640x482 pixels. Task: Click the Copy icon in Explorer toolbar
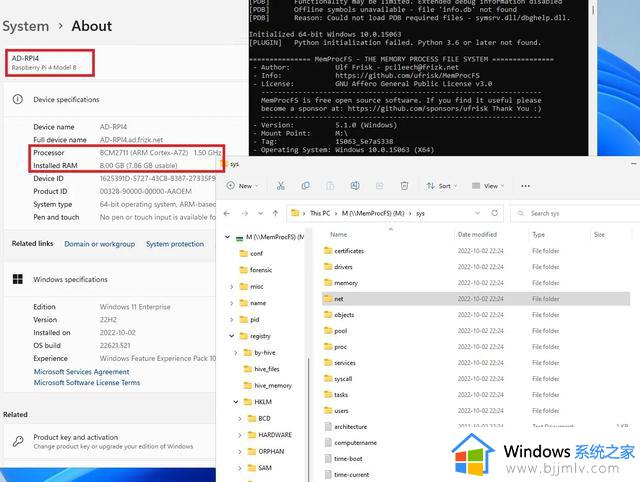click(x=305, y=186)
